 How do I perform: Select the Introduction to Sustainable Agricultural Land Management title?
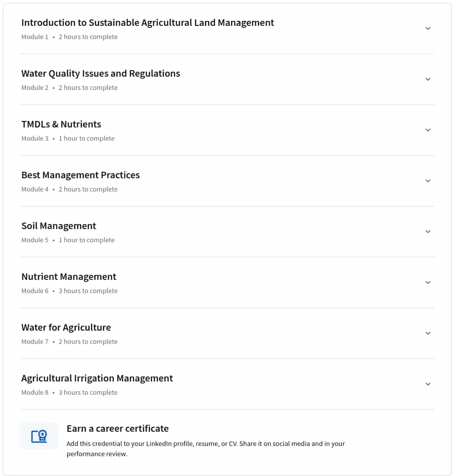pyautogui.click(x=147, y=23)
